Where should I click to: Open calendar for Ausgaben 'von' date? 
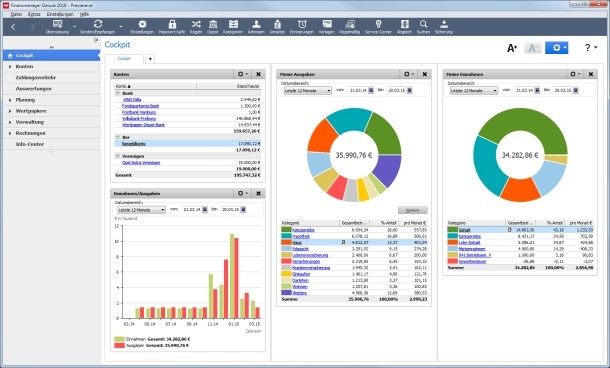click(x=371, y=90)
